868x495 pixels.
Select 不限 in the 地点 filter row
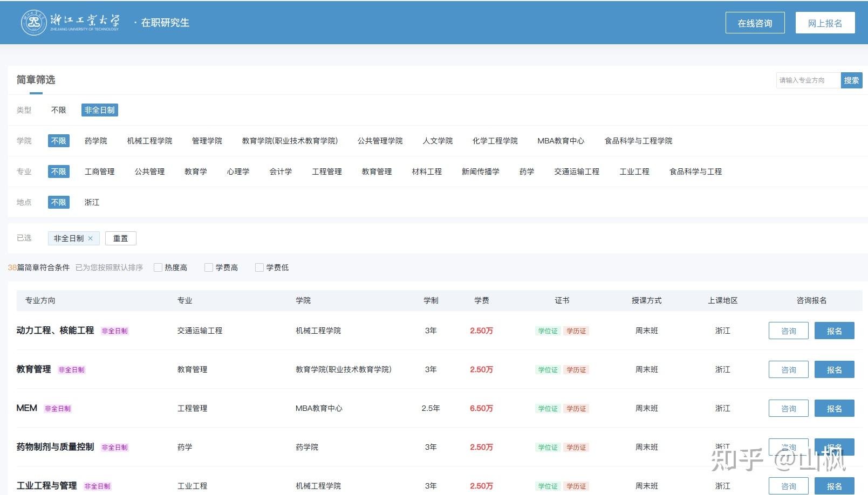58,202
